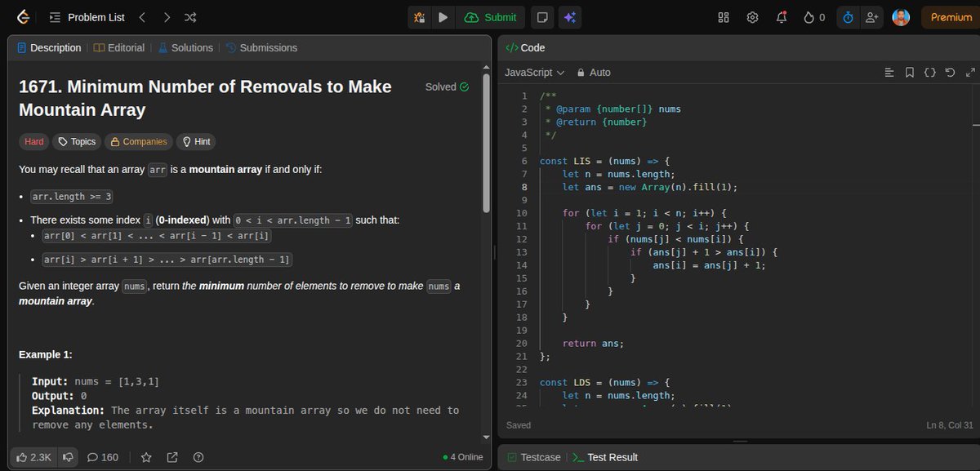Click the bookmark icon in editor toolbar
Image resolution: width=980 pixels, height=471 pixels.
click(910, 73)
